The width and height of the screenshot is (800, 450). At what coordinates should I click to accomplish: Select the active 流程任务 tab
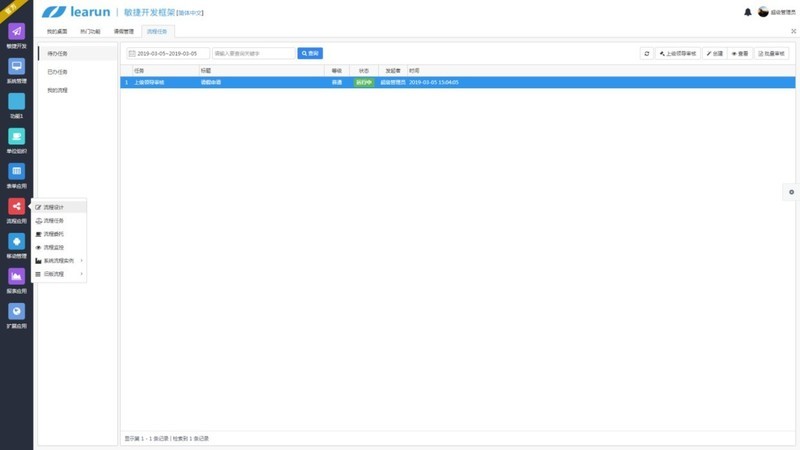click(x=157, y=31)
